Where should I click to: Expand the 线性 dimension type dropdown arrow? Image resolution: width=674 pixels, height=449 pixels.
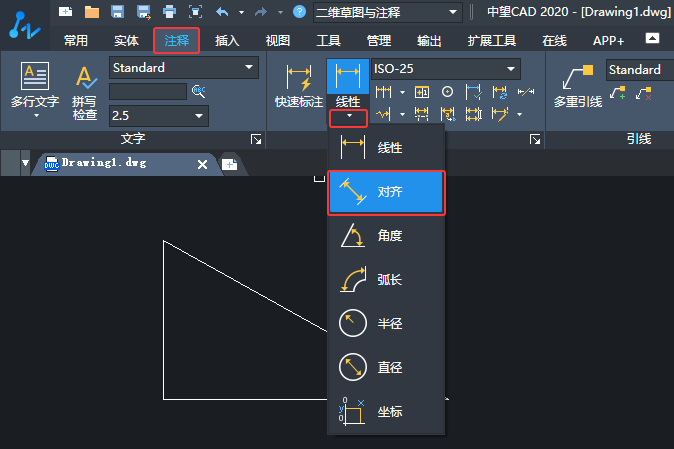point(349,117)
